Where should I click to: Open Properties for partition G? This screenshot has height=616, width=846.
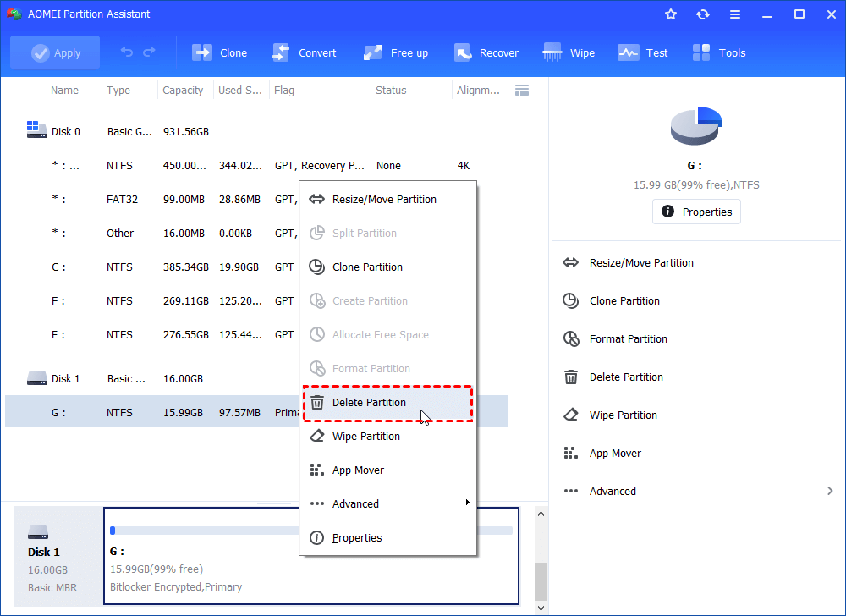coord(696,212)
